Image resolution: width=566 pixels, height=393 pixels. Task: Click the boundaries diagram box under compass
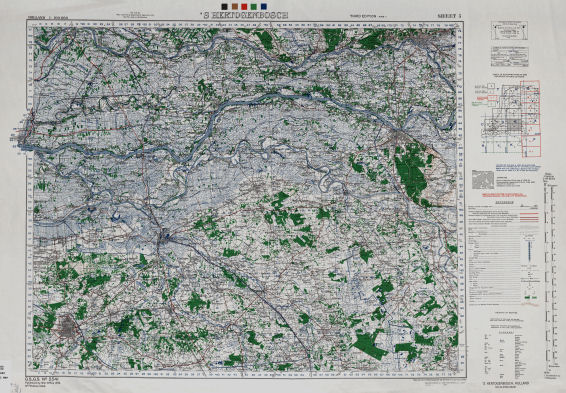click(509, 57)
